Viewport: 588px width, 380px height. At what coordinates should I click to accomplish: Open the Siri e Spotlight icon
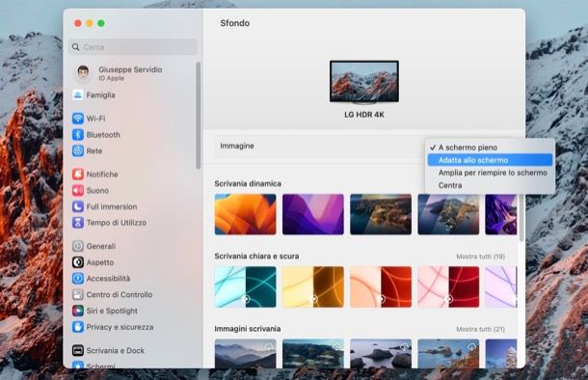[x=78, y=311]
